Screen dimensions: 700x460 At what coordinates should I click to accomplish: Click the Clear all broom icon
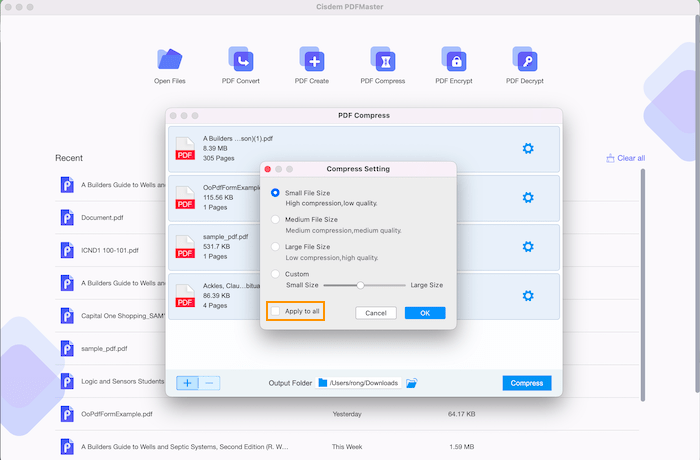pos(610,158)
